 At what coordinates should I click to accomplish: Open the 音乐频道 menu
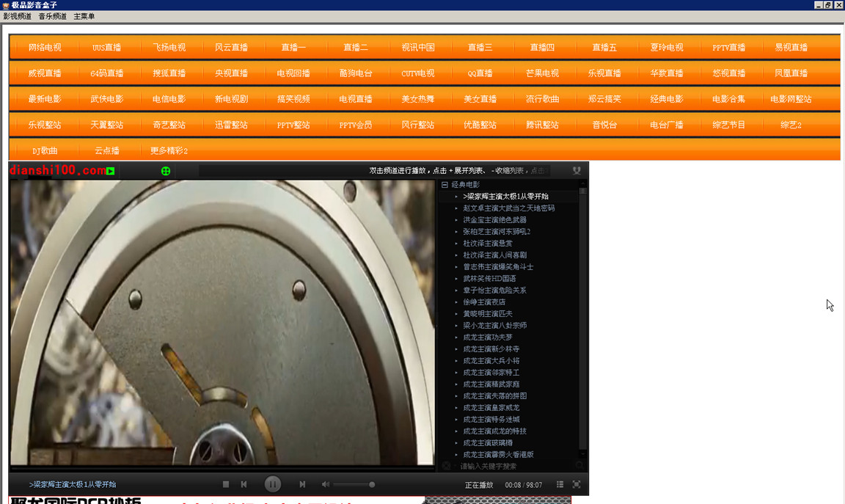coord(52,16)
